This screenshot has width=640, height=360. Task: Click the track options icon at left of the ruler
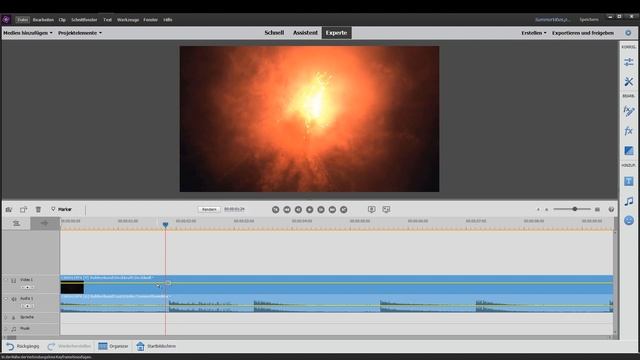(x=16, y=223)
